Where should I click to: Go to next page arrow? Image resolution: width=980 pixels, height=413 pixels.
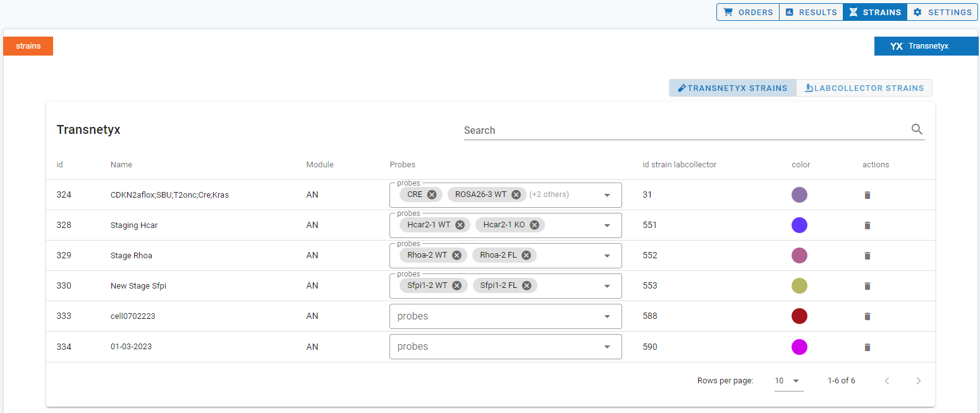919,381
